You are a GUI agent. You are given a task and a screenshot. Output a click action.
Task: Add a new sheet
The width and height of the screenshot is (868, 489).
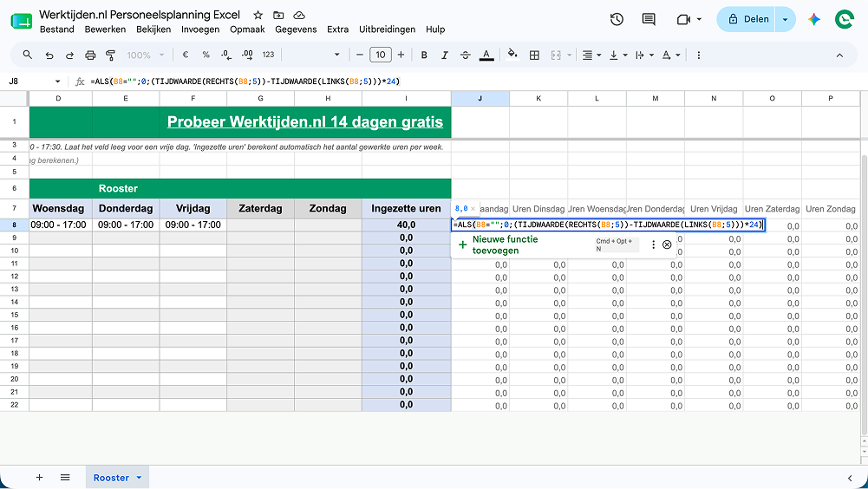[x=39, y=478]
